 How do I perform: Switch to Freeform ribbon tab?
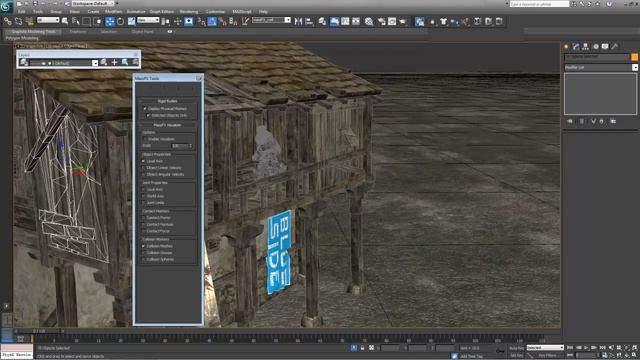78,31
